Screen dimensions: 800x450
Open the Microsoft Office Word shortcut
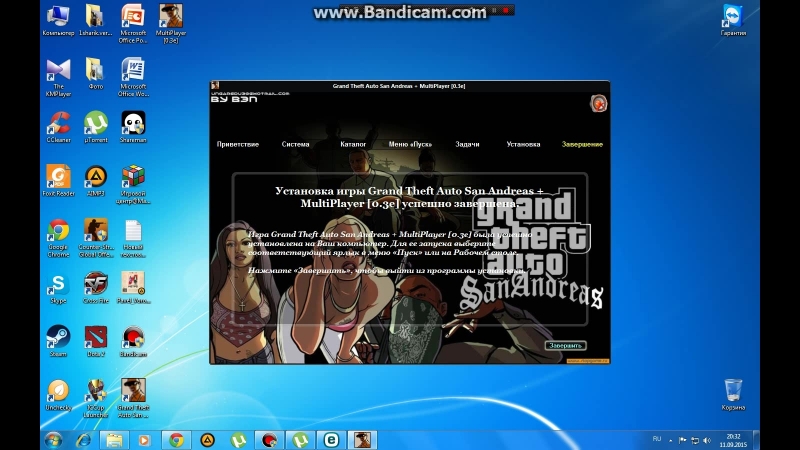pos(133,78)
